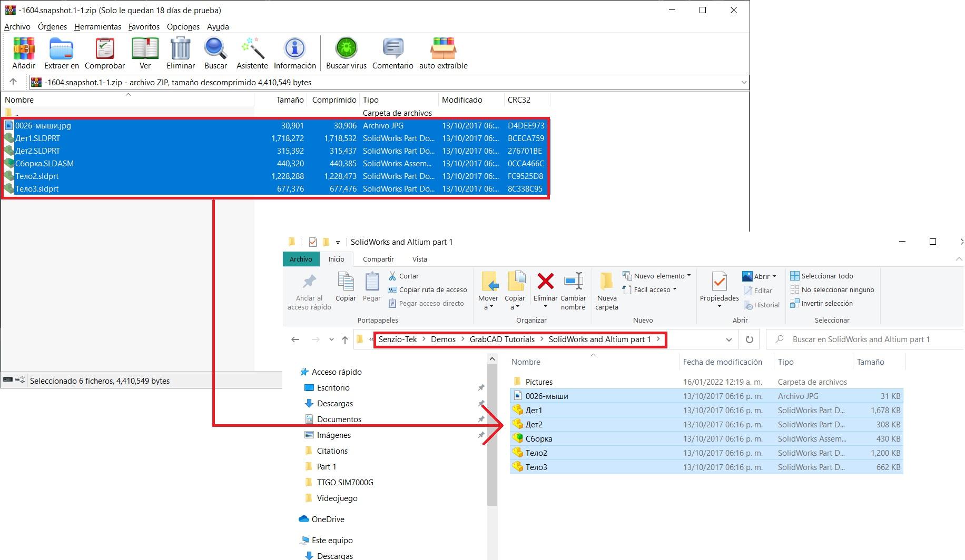Go up one level in WinRAR

[13, 82]
